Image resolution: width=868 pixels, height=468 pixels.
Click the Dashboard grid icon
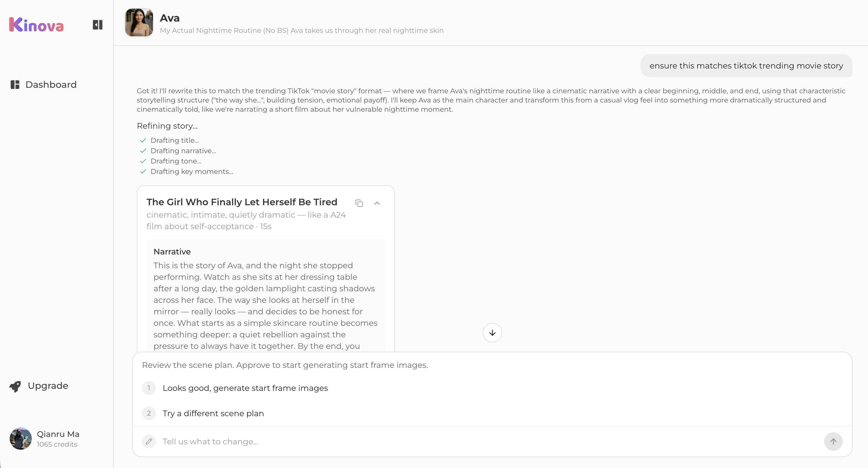pos(15,85)
